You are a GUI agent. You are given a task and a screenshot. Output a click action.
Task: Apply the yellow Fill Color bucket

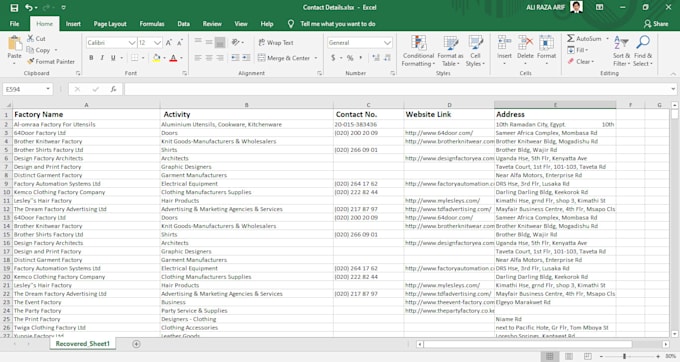156,58
